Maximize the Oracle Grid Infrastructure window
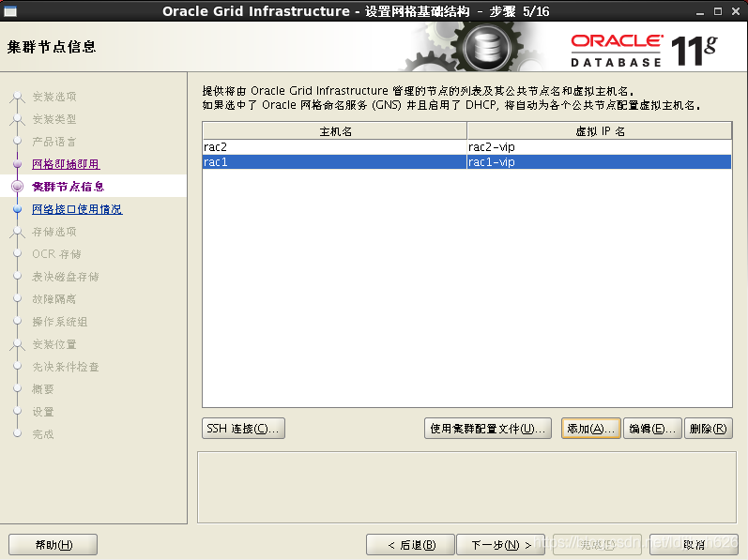Image resolution: width=748 pixels, height=560 pixels. tap(718, 11)
